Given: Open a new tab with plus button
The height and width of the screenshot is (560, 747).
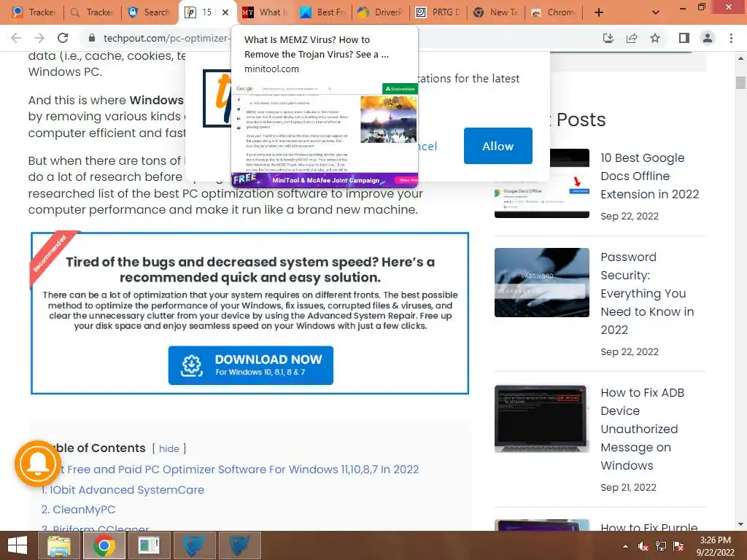Looking at the screenshot, I should pos(599,12).
